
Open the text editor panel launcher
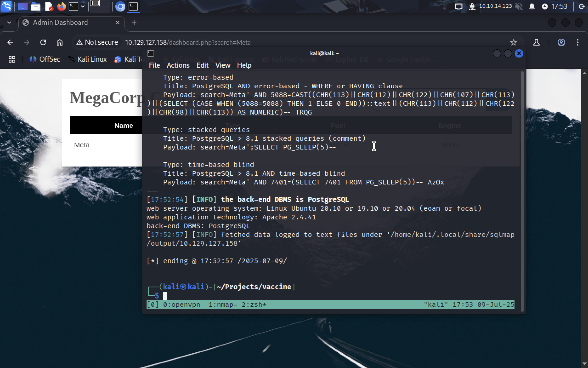49,6
